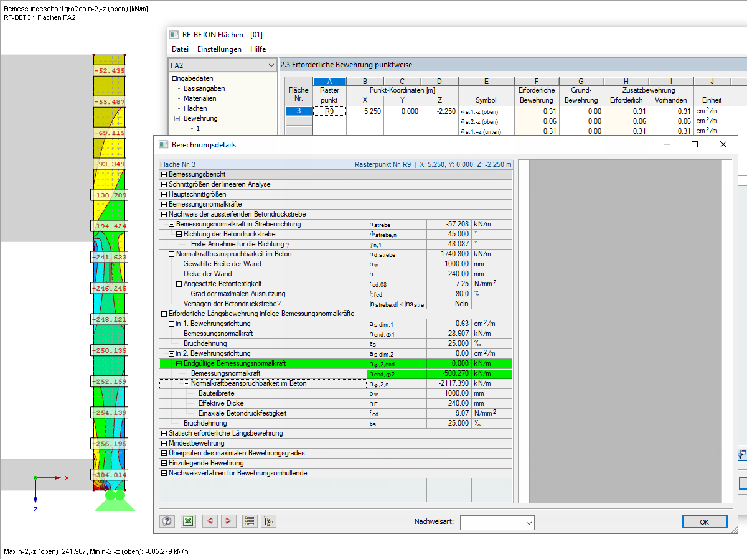Click the OK button
747x560 pixels.
click(x=704, y=522)
